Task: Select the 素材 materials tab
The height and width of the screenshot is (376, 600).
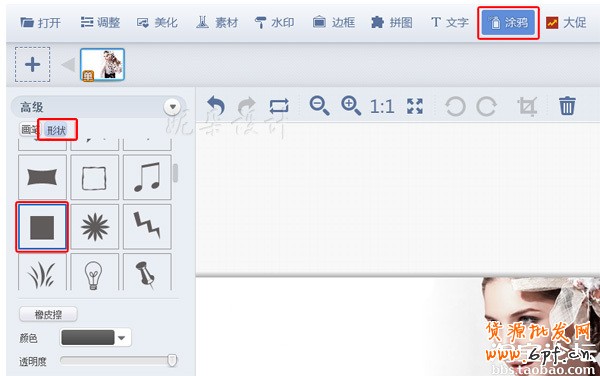Action: point(217,23)
